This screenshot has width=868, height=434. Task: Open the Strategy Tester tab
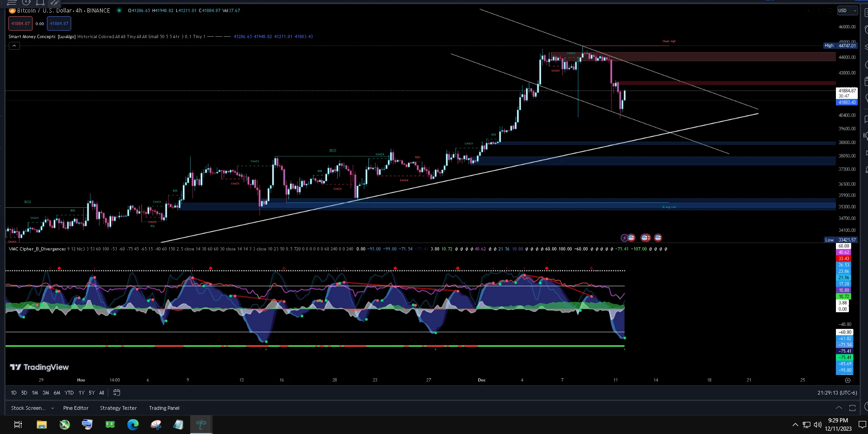[118, 408]
